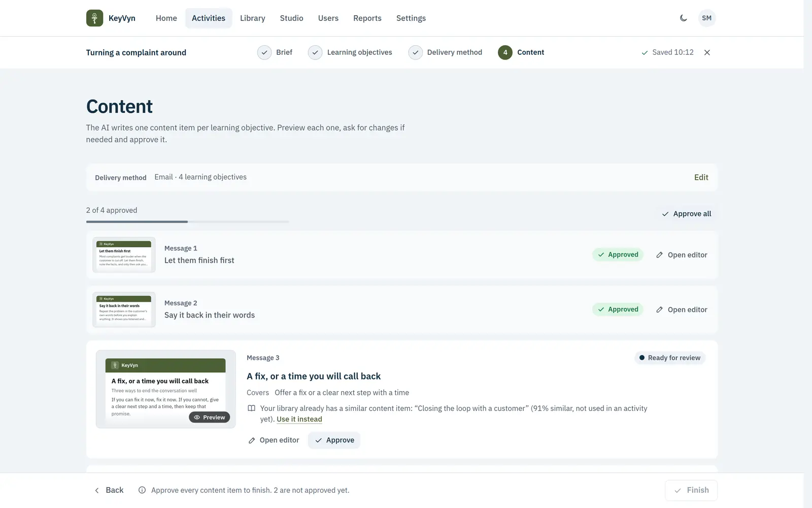812x508 pixels.
Task: Click the activity title Turning a complaint around
Action: pyautogui.click(x=136, y=52)
